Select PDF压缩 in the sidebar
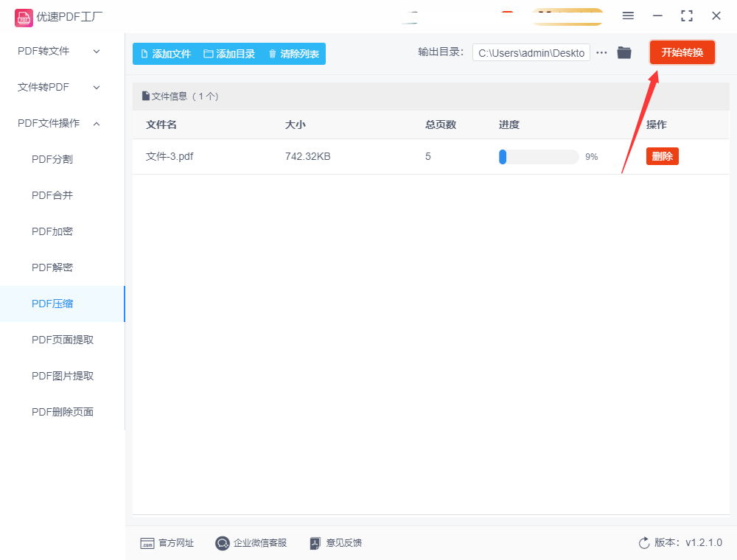737x560 pixels. point(62,304)
